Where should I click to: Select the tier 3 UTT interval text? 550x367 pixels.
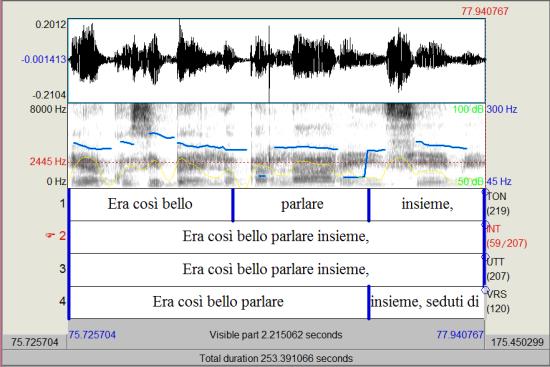point(276,269)
